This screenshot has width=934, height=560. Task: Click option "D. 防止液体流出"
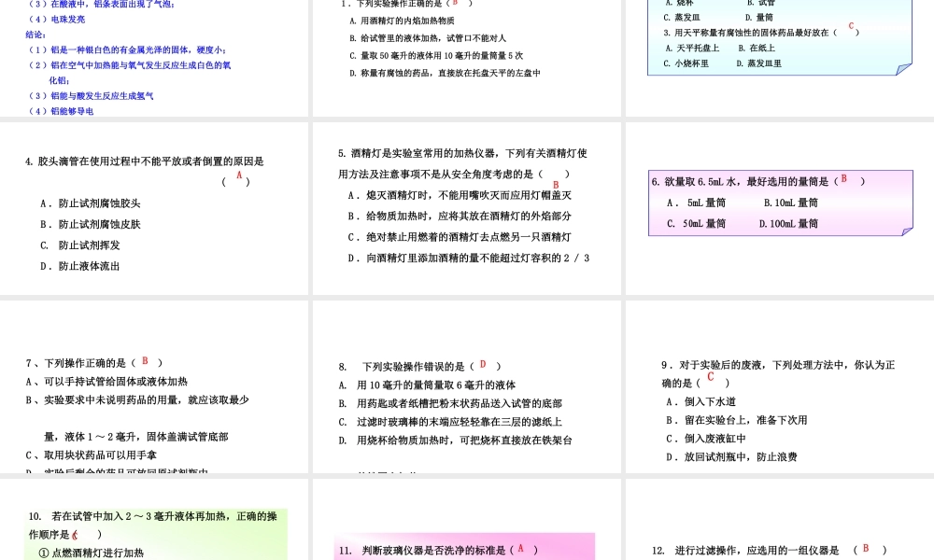pos(80,266)
